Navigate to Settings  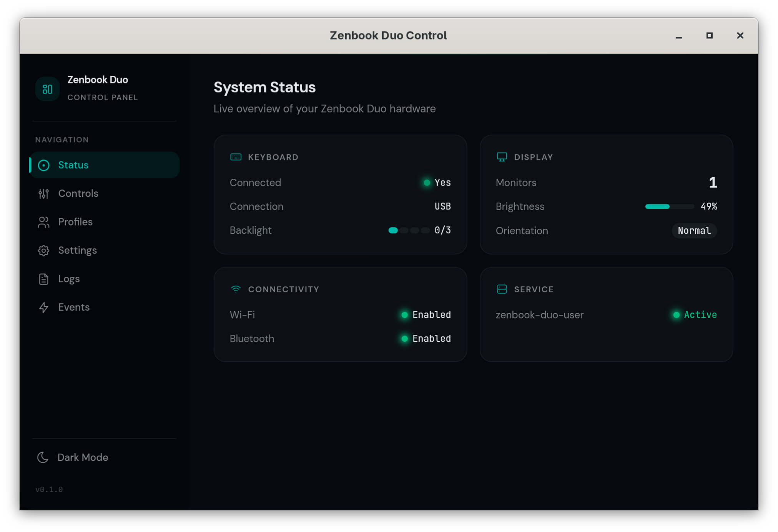coord(105,251)
